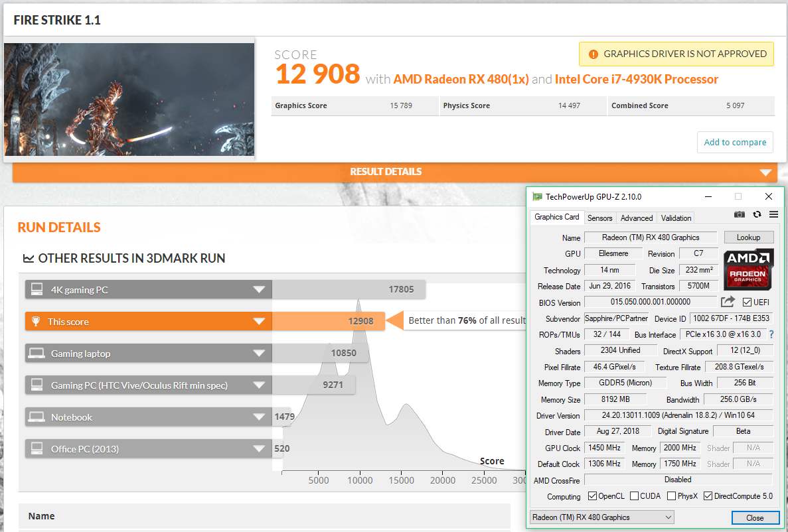This screenshot has width=788, height=532.
Task: Click the Device ID value field
Action: [x=731, y=318]
